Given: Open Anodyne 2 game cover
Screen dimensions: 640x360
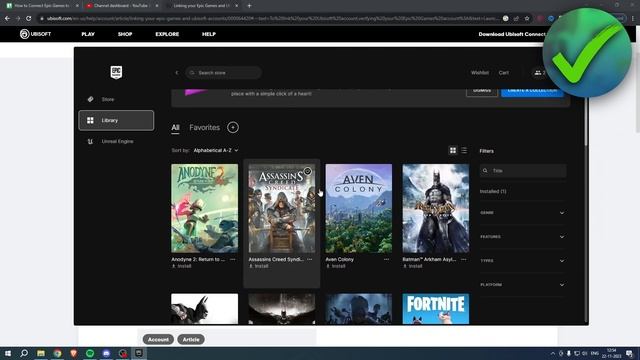Looking at the screenshot, I should click(x=204, y=208).
